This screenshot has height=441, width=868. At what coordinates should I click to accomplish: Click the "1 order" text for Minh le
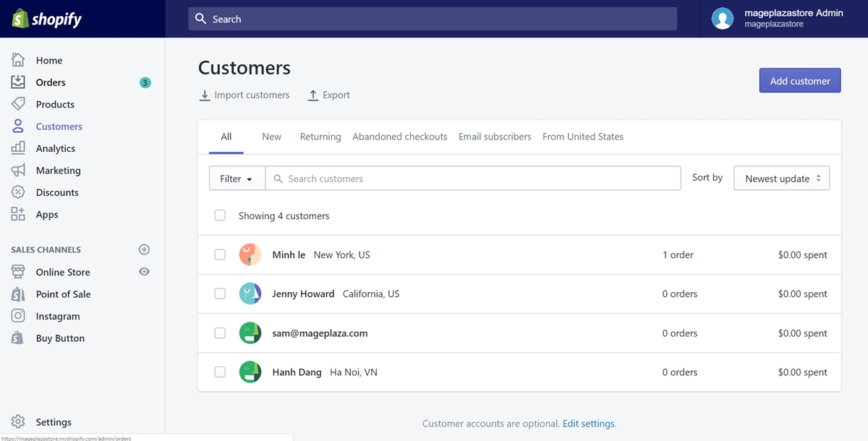(678, 255)
